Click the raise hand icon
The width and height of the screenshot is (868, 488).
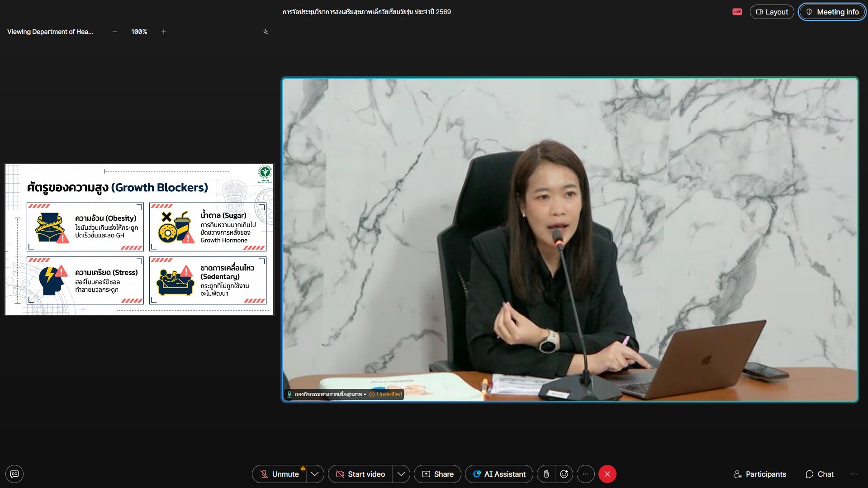(x=546, y=474)
